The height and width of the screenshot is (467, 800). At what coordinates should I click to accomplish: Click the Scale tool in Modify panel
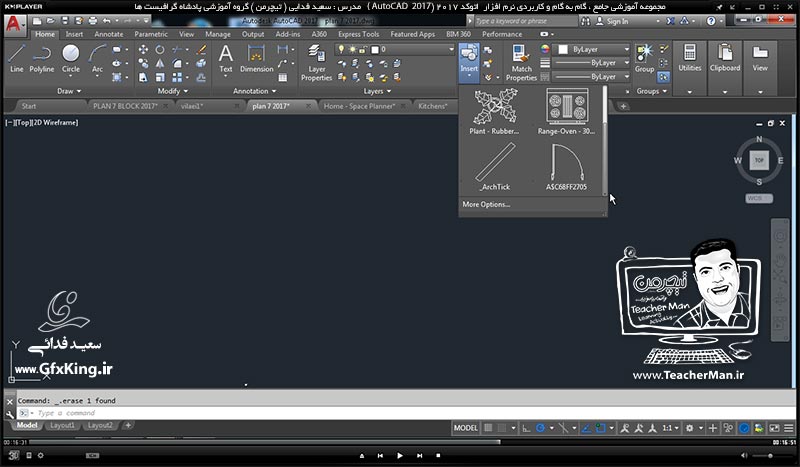[160, 78]
